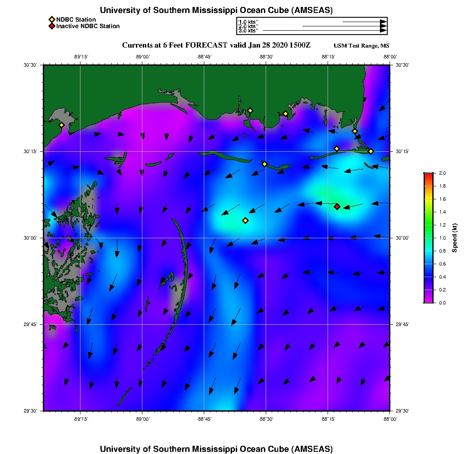Viewport: 476px width, 454px height.
Task: Click the northernmost yellow NDBC station marker
Action: (x=250, y=111)
